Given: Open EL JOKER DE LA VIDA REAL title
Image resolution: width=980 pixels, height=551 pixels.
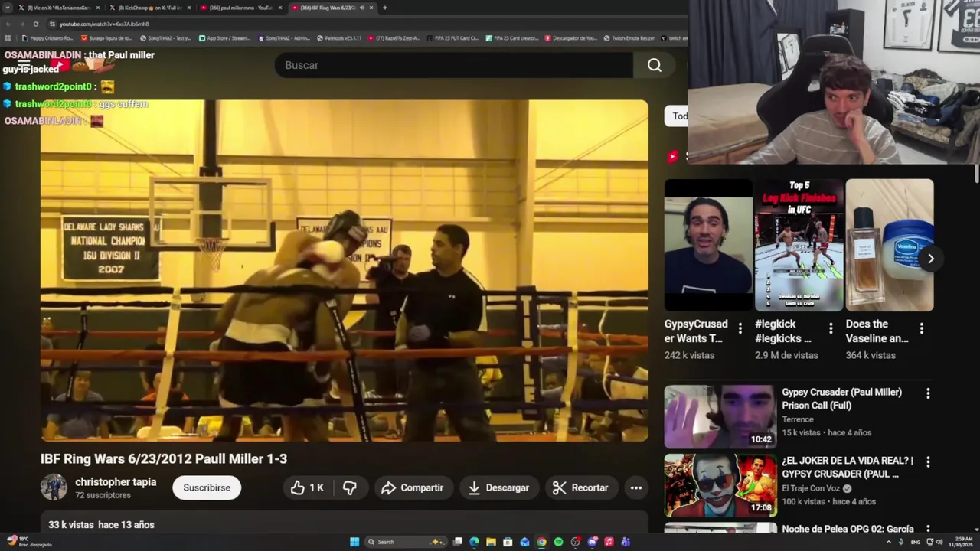Looking at the screenshot, I should pos(847,467).
